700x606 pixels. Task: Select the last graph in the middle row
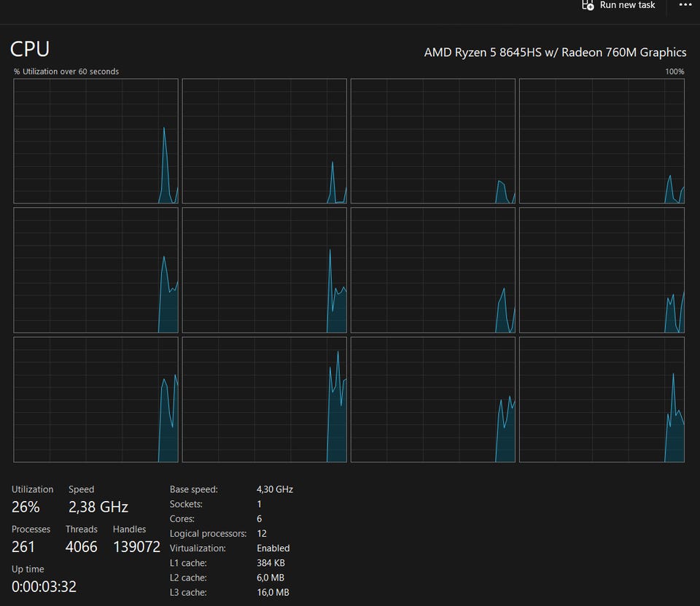602,270
